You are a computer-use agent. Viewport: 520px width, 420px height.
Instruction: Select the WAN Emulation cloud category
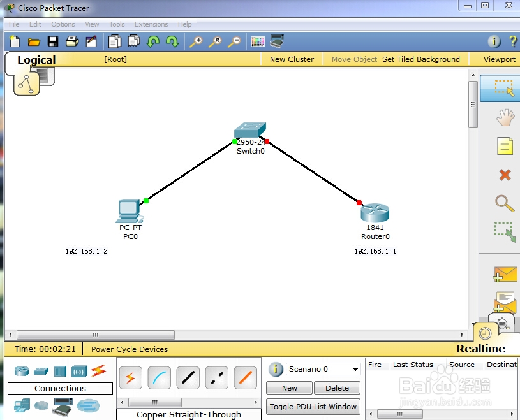pos(41,405)
